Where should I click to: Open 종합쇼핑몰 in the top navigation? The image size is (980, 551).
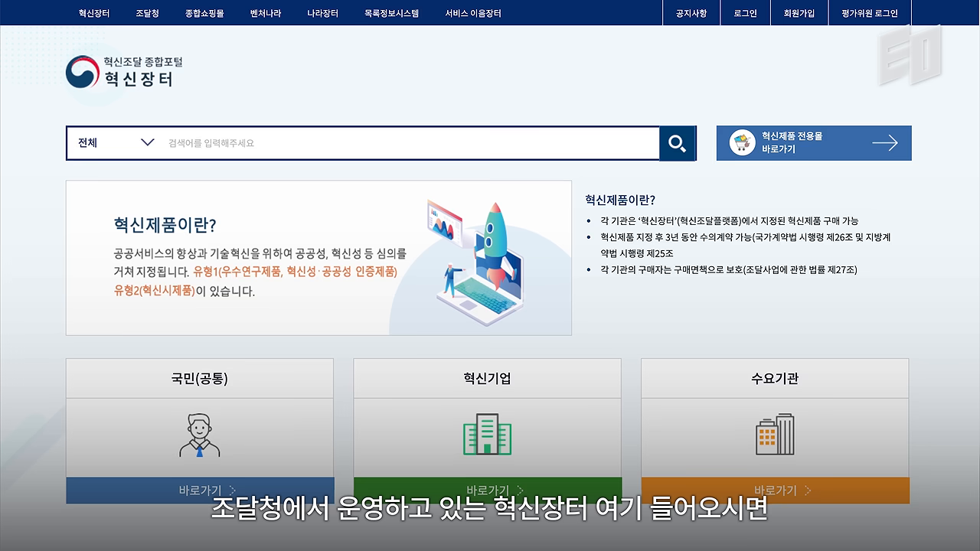point(204,13)
